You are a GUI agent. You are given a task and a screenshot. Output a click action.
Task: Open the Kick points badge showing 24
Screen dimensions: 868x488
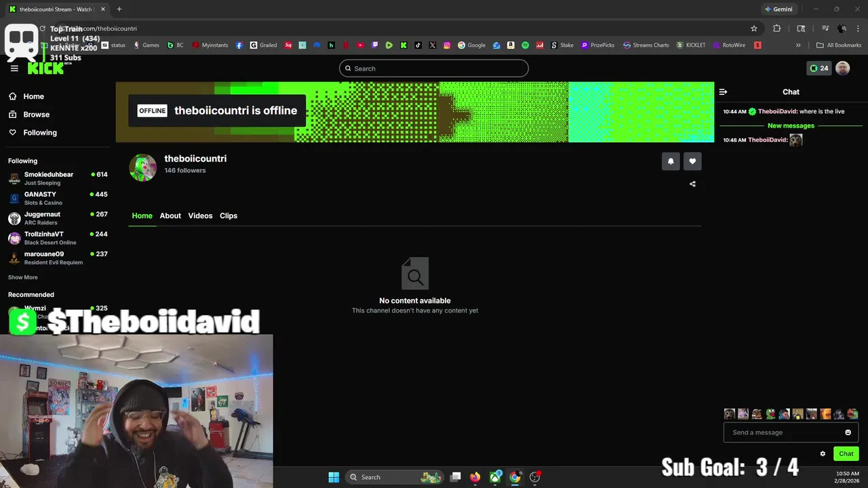tap(818, 68)
